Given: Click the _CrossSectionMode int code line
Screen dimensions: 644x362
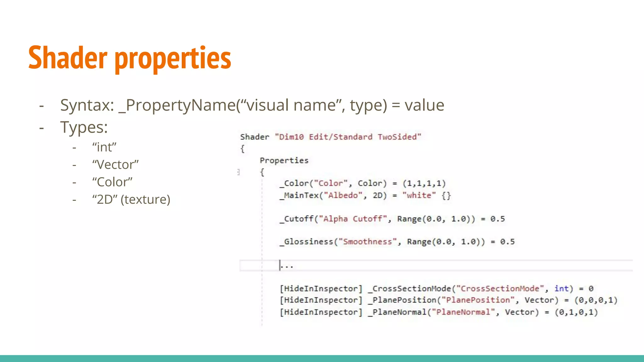Looking at the screenshot, I should coord(437,288).
